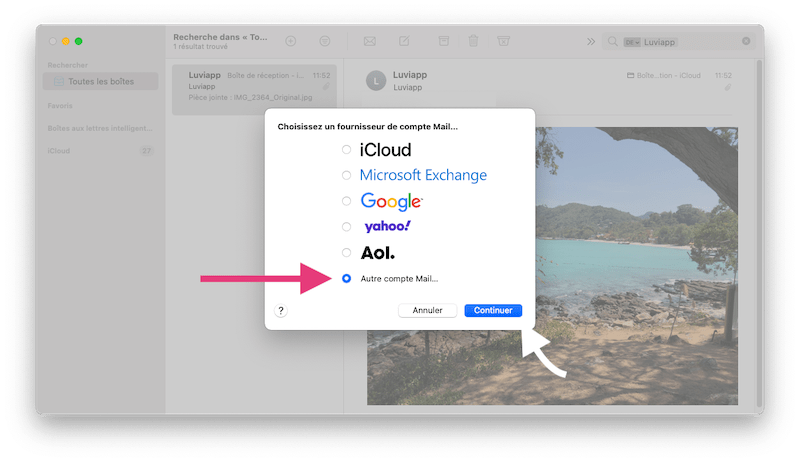The image size is (800, 462).
Task: Choose Google as the mail provider
Action: (346, 201)
